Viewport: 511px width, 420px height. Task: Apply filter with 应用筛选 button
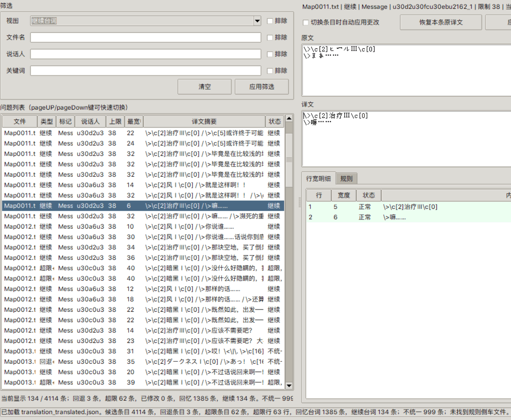point(261,87)
